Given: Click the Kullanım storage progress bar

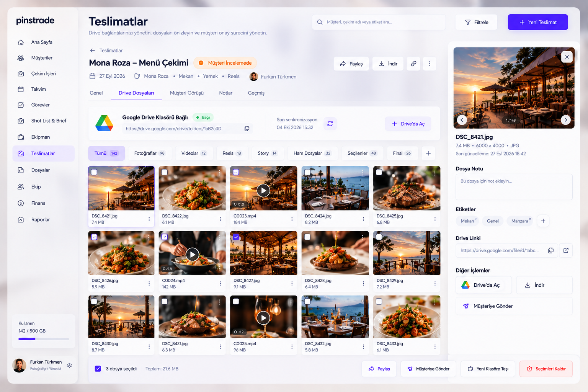Looking at the screenshot, I should pyautogui.click(x=44, y=339).
